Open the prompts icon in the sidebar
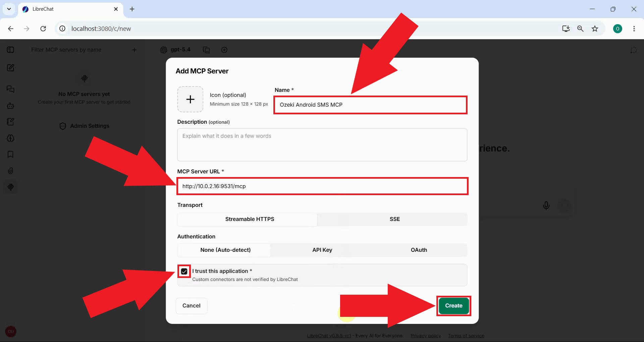Viewport: 644px width, 342px height. pyautogui.click(x=10, y=122)
